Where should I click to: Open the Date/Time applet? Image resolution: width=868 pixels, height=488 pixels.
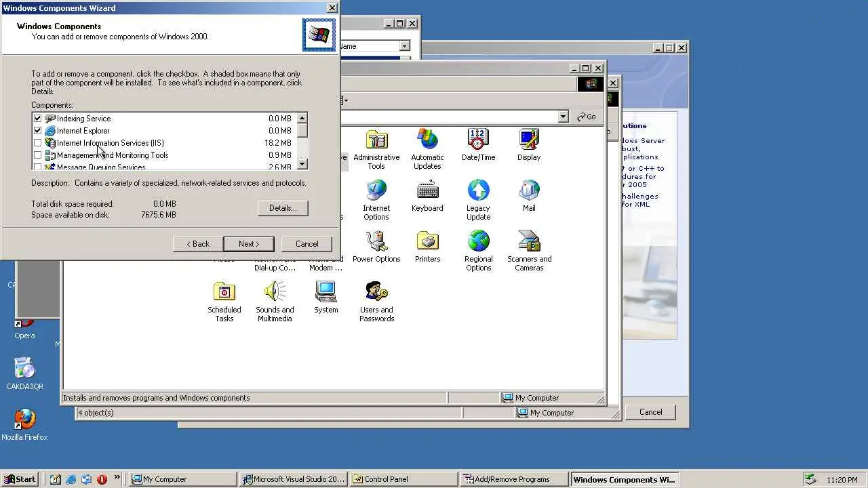click(x=478, y=145)
